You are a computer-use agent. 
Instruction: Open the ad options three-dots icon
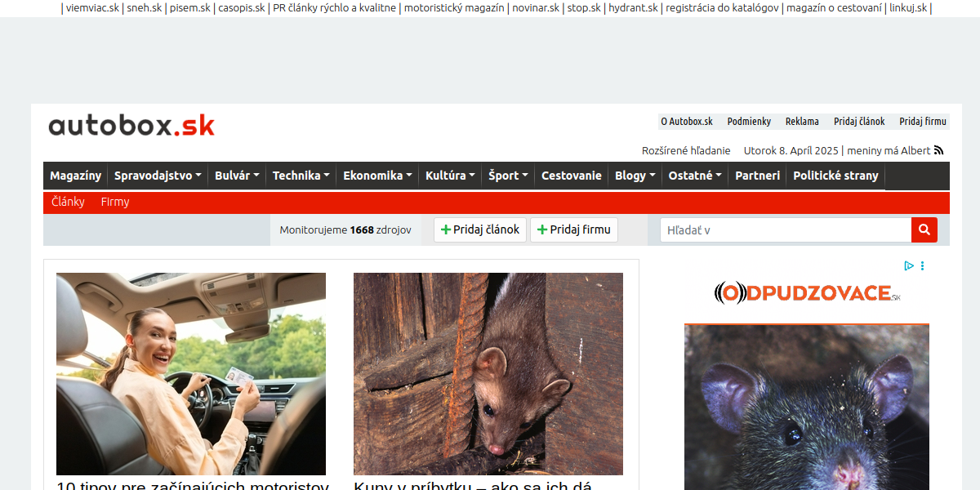[923, 265]
